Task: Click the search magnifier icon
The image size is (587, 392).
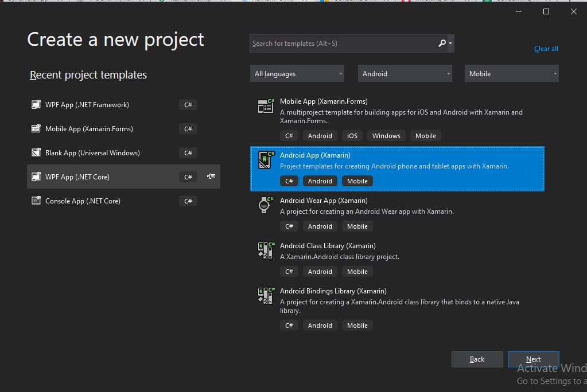Action: point(442,44)
